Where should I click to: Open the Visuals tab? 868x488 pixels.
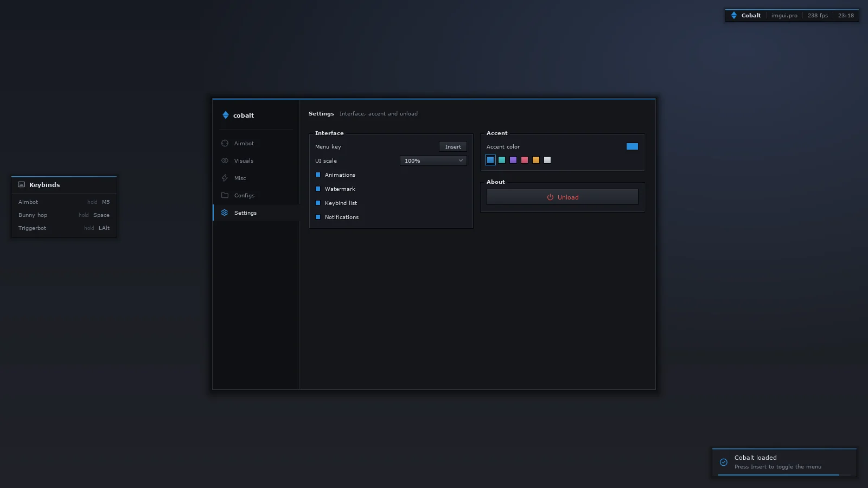click(x=256, y=160)
